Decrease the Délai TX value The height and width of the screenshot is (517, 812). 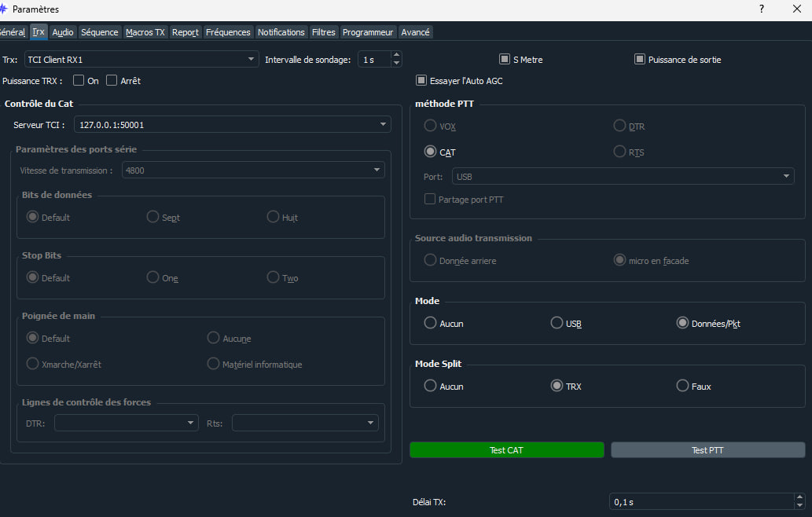click(799, 506)
